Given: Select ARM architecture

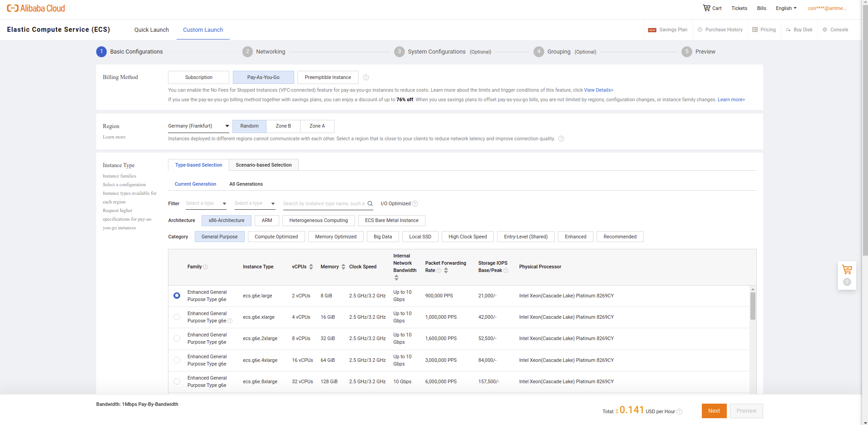Looking at the screenshot, I should (x=267, y=221).
